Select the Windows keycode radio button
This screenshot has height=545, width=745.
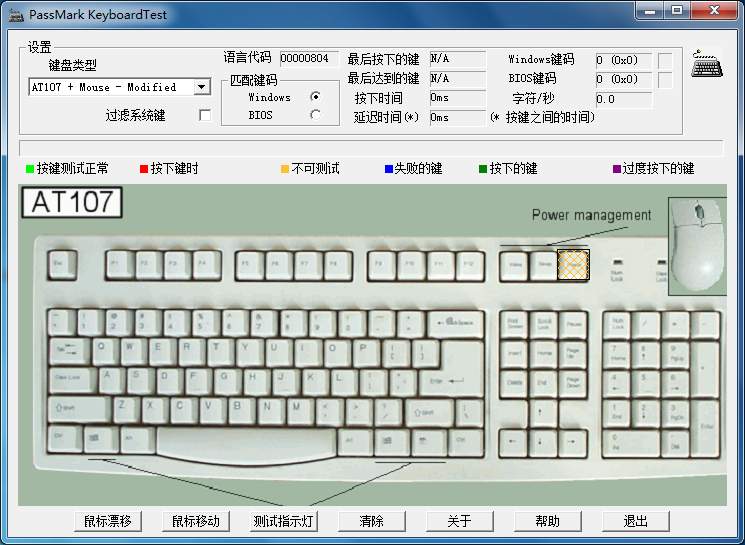pyautogui.click(x=315, y=97)
